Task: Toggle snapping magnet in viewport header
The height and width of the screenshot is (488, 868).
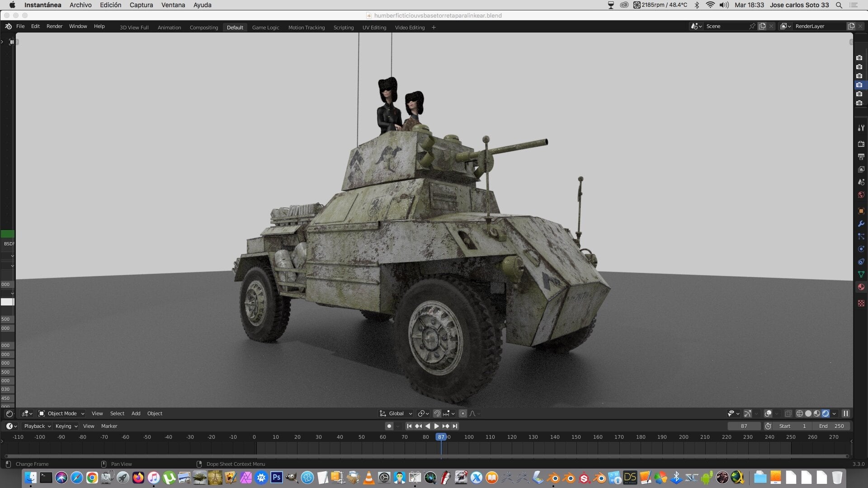Action: pos(437,413)
